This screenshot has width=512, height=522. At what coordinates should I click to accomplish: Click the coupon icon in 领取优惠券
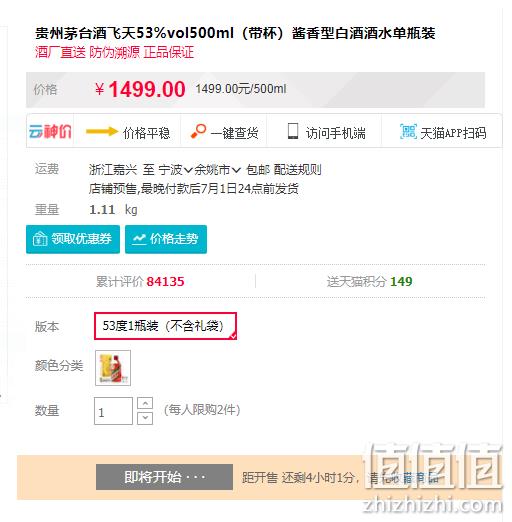[x=40, y=239]
